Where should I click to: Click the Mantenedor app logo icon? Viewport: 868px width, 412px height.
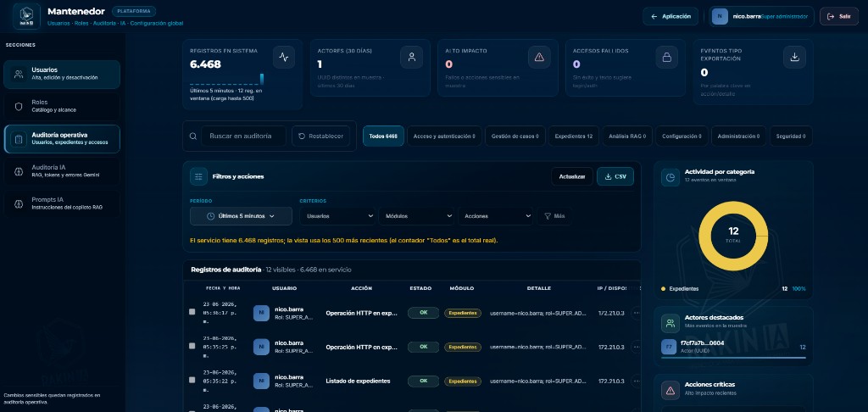[26, 16]
